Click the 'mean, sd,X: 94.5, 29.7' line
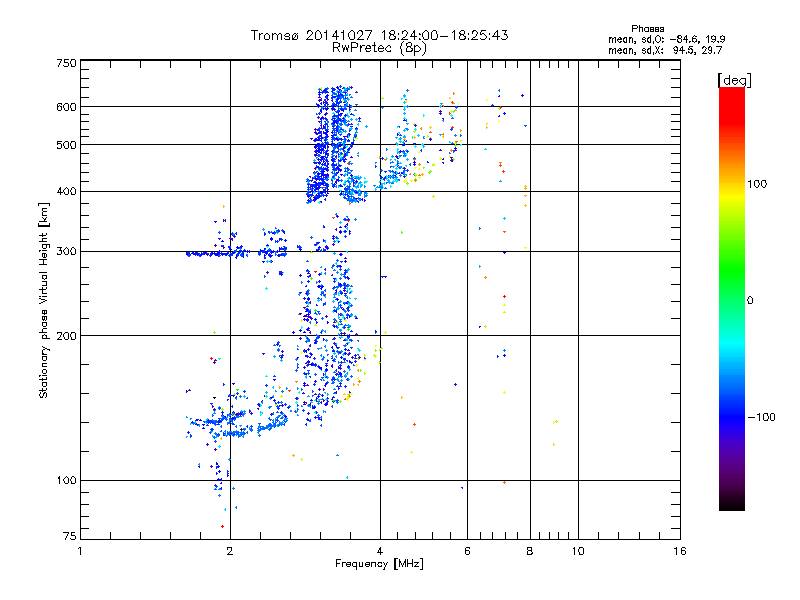800x600 pixels. (x=665, y=50)
